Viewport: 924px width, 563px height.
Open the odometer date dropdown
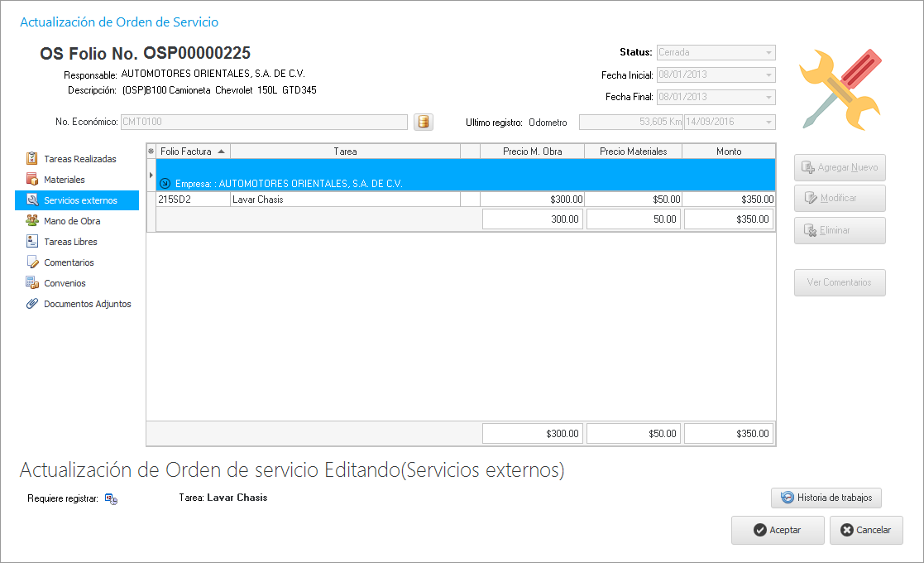[769, 123]
